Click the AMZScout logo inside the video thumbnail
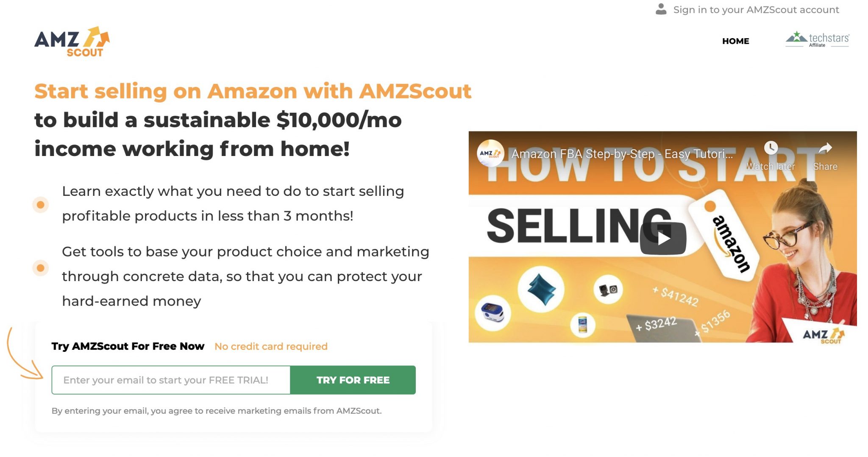The width and height of the screenshot is (868, 457). (x=490, y=153)
